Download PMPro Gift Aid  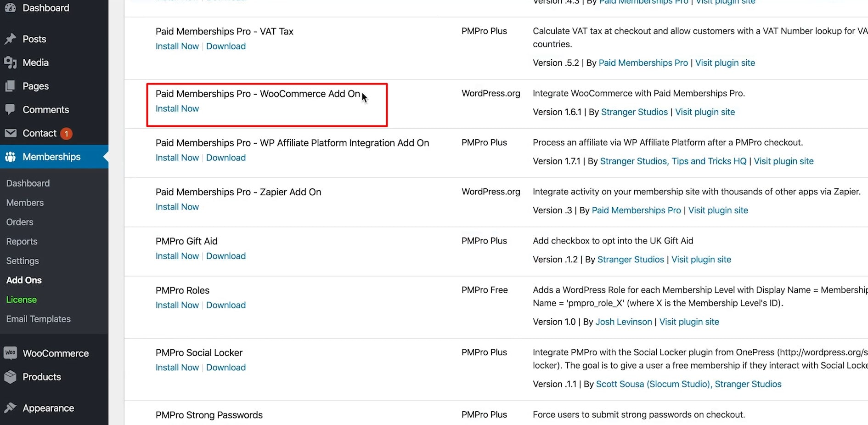[226, 256]
